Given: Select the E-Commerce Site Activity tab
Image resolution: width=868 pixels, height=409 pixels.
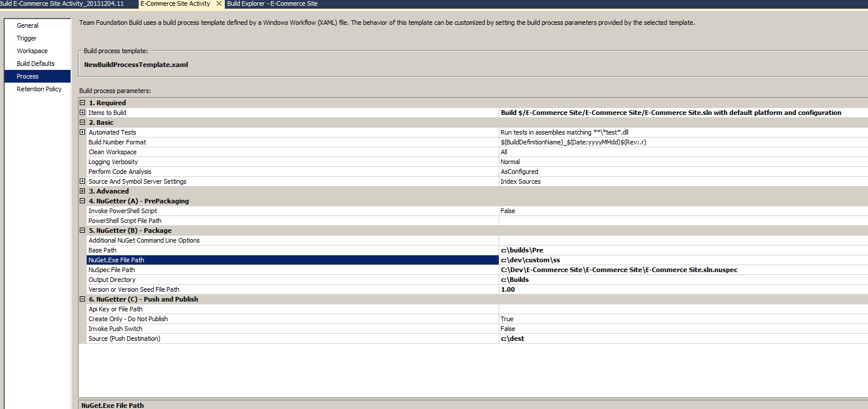Looking at the screenshot, I should (175, 3).
